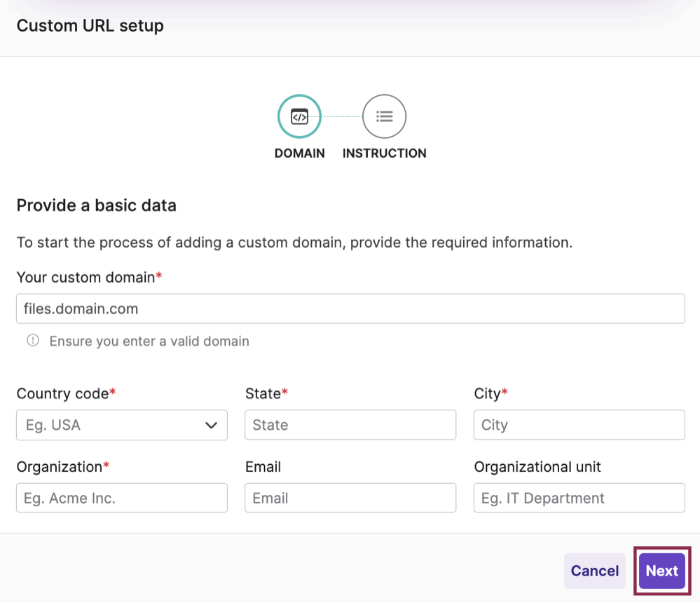Image resolution: width=700 pixels, height=603 pixels.
Task: Click the 'Custom URL setup' title
Action: pyautogui.click(x=90, y=25)
